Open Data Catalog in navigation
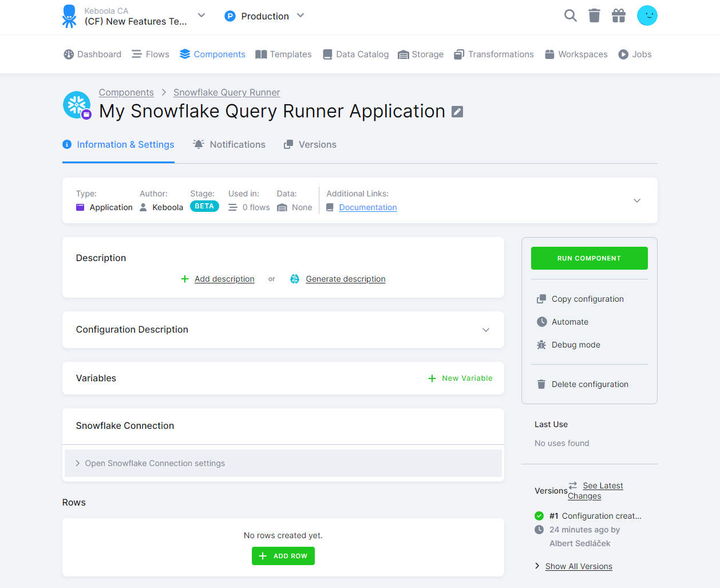 (x=355, y=54)
